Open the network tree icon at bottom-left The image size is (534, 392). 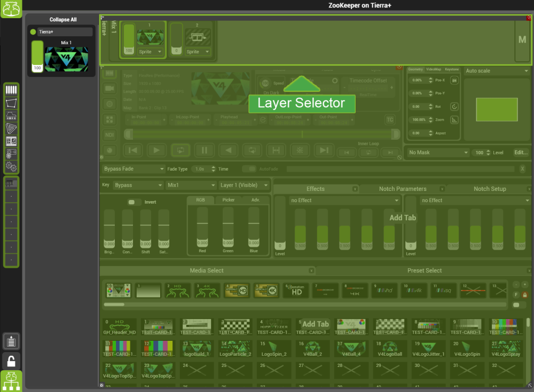pos(11,381)
